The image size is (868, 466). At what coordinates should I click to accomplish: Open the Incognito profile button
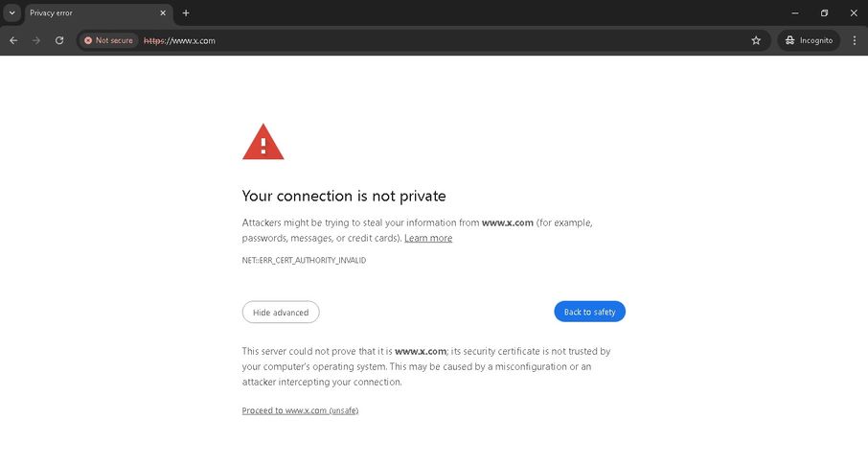(x=809, y=40)
